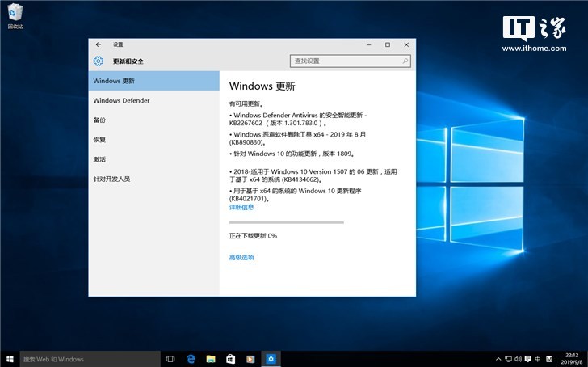Viewport: 588px width, 367px height.
Task: Minimize the Settings window
Action: (x=369, y=44)
